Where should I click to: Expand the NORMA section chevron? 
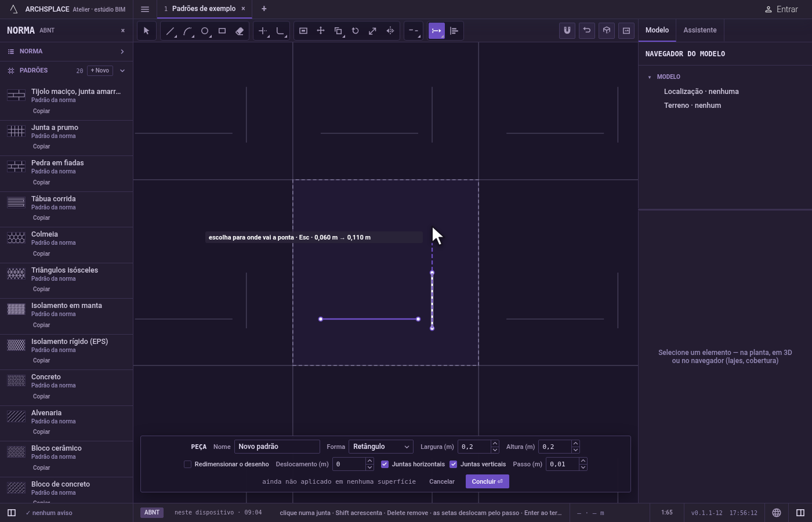[x=122, y=52]
